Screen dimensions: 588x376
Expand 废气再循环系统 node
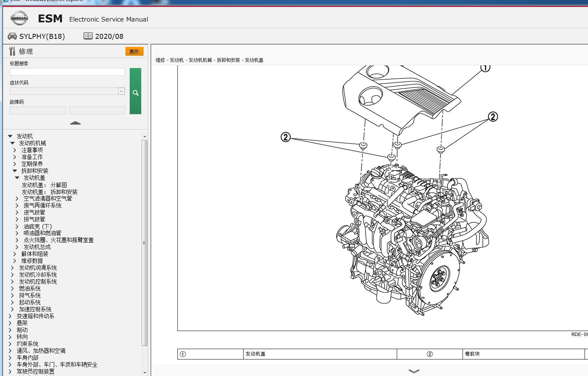(x=17, y=205)
